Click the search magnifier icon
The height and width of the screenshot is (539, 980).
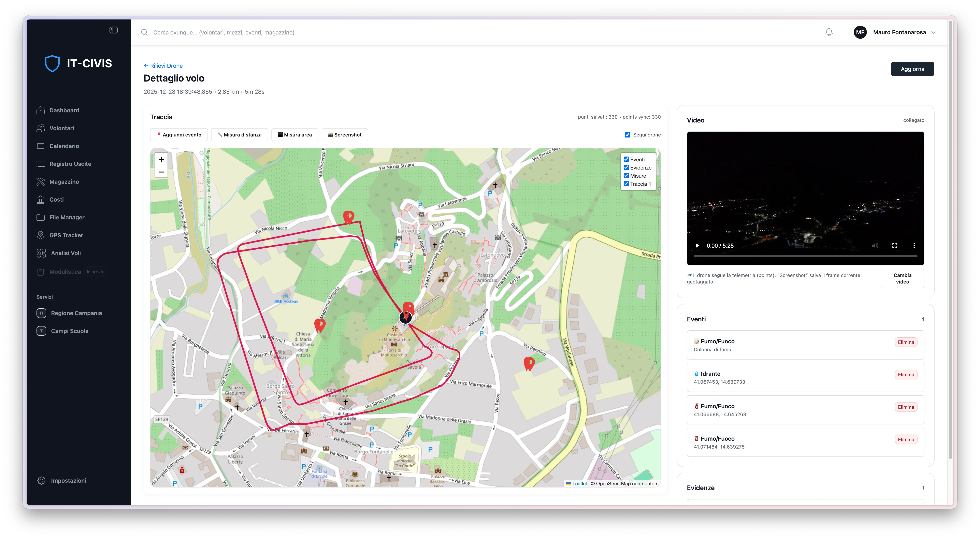point(145,32)
